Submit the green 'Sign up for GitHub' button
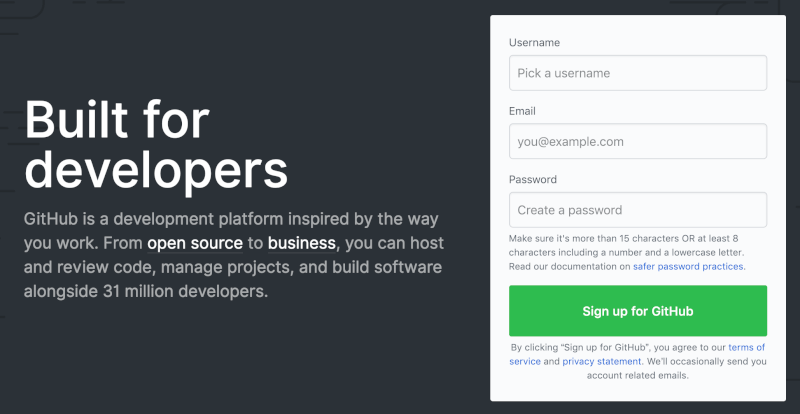The height and width of the screenshot is (414, 800). click(638, 311)
